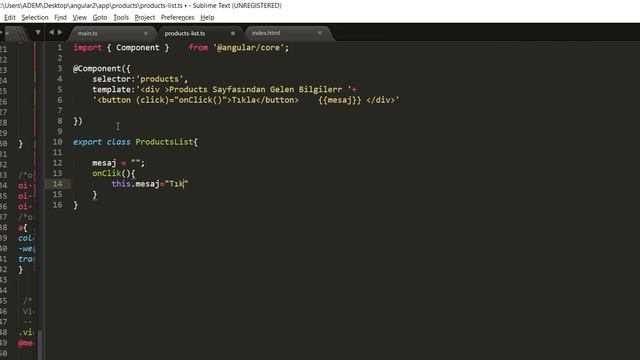Screen dimensions: 640x360
Task: Click line number 16 in the gutter
Action: click(58, 204)
